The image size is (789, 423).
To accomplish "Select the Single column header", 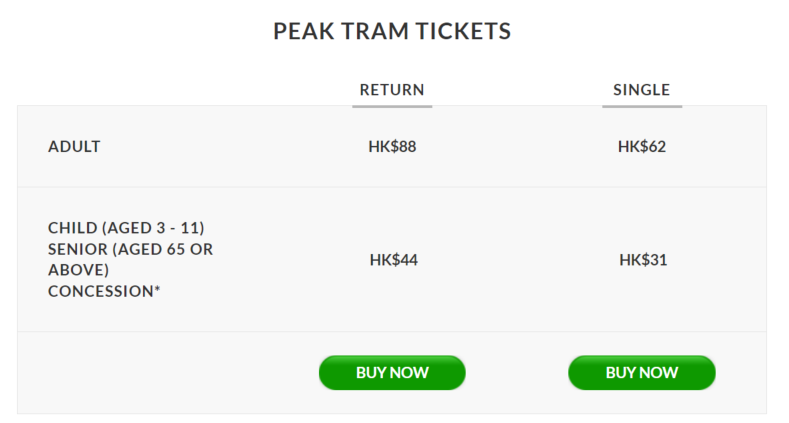I will point(642,90).
